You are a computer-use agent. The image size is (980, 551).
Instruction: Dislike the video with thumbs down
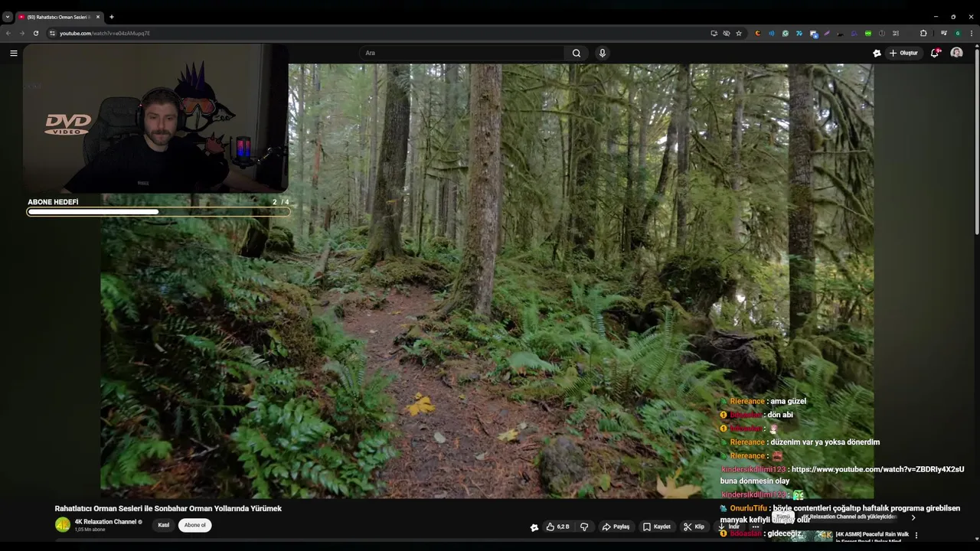pos(584,527)
